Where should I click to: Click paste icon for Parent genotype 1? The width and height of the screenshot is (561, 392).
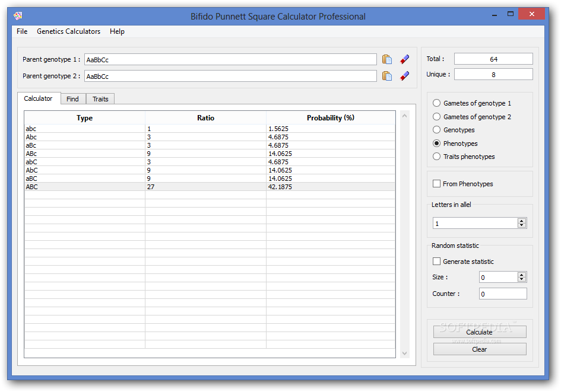pyautogui.click(x=386, y=59)
